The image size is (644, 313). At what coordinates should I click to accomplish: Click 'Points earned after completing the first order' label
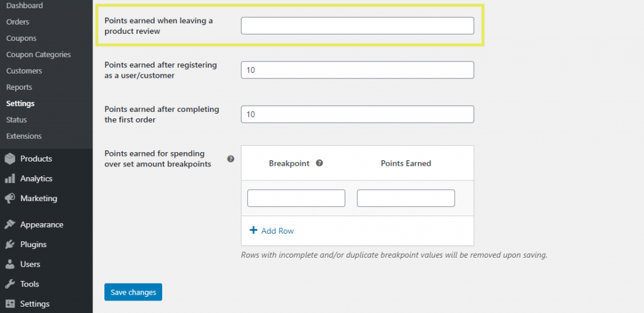pos(162,114)
